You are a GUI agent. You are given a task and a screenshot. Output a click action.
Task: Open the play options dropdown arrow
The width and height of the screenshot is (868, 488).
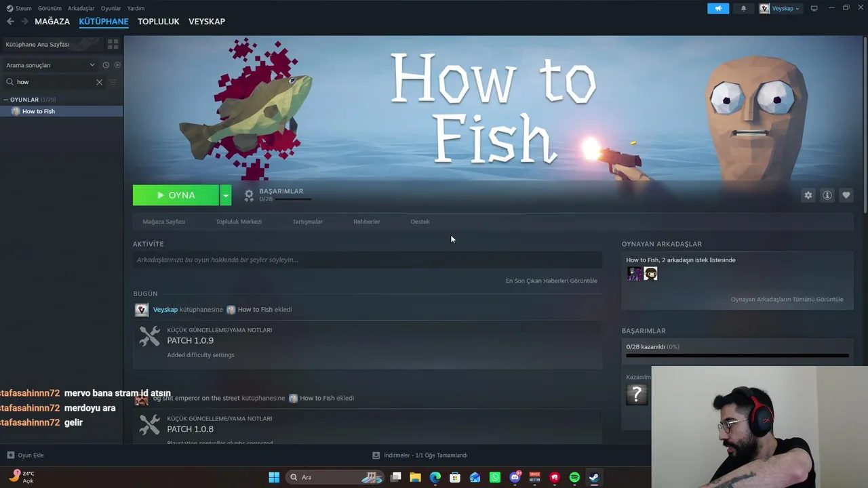pos(225,195)
